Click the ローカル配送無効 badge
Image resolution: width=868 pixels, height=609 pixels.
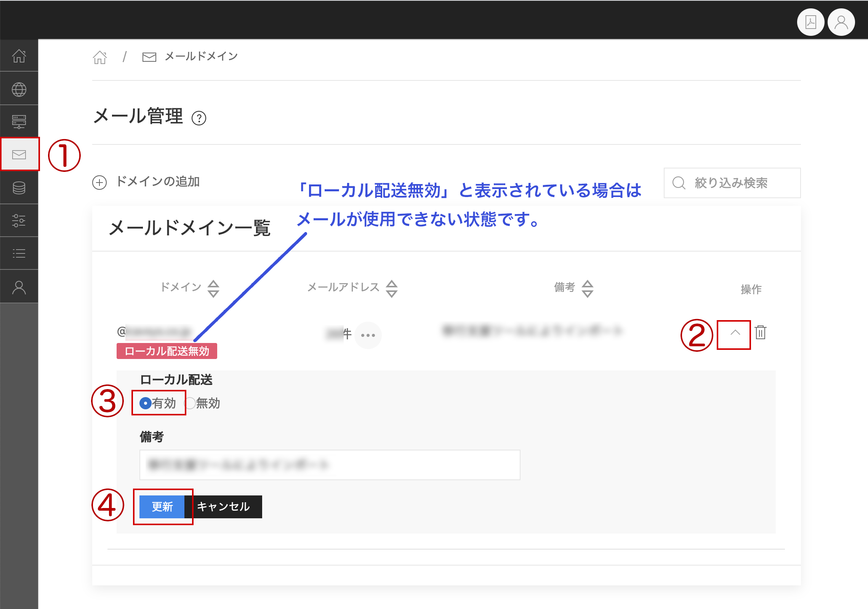coord(167,351)
